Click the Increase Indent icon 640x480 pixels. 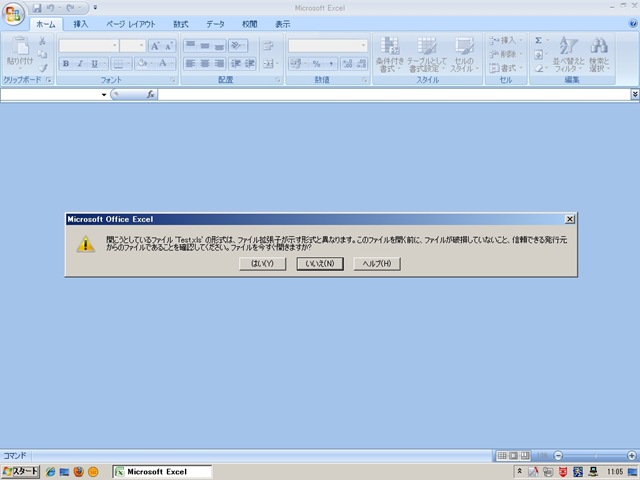tap(250, 64)
